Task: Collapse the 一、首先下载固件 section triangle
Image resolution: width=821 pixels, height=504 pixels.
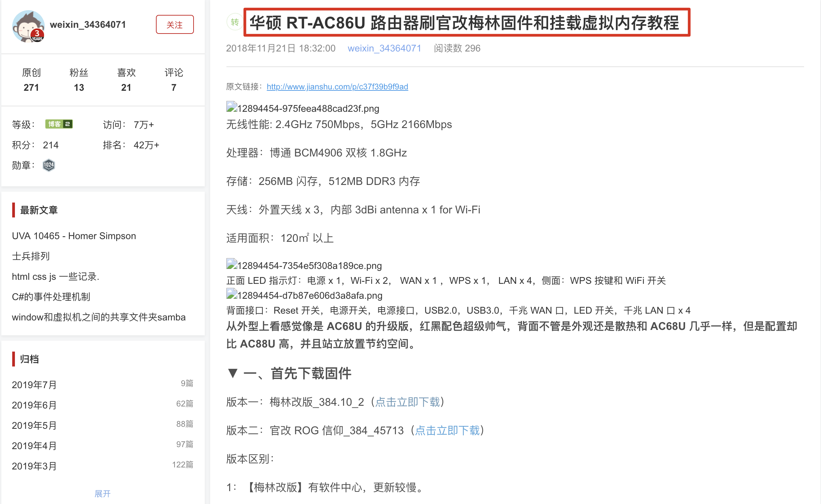Action: pyautogui.click(x=233, y=373)
